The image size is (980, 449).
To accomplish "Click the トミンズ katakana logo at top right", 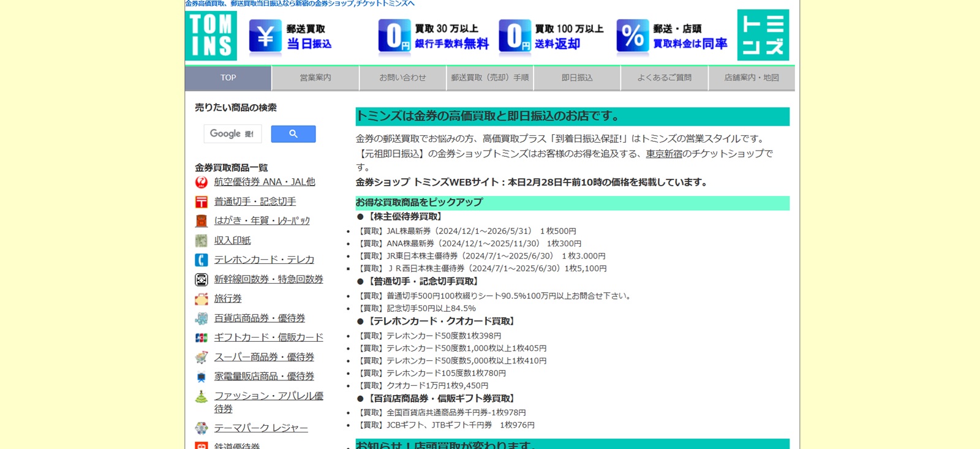I will (x=763, y=35).
